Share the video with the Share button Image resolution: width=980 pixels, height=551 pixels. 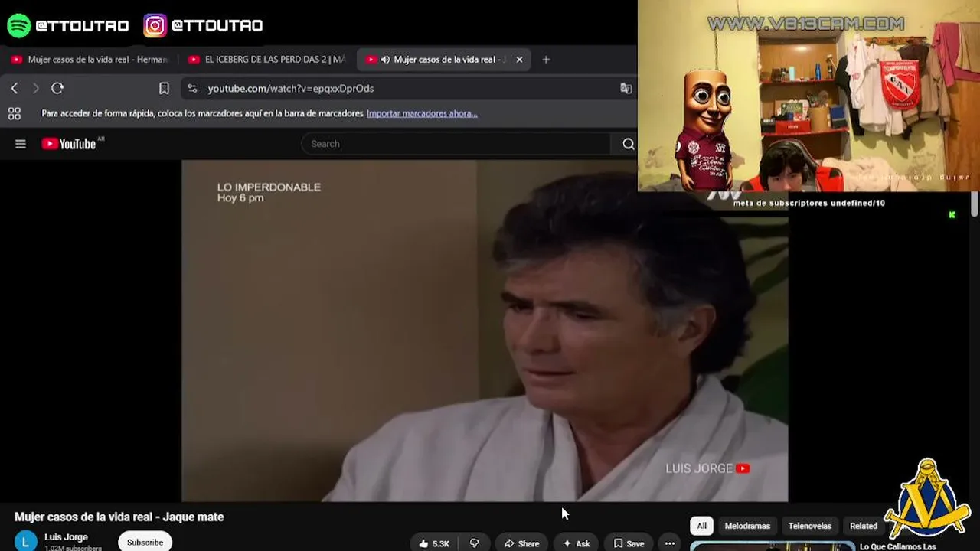pyautogui.click(x=521, y=543)
